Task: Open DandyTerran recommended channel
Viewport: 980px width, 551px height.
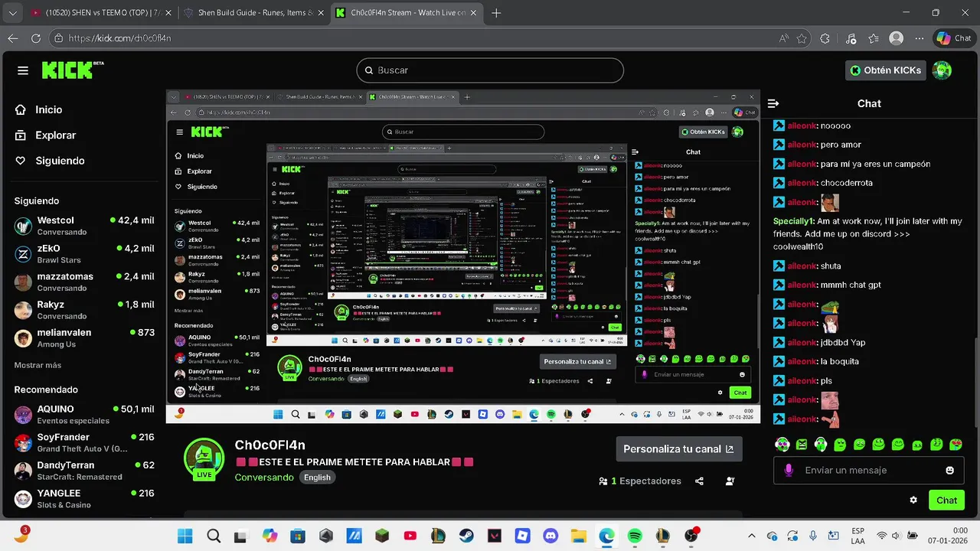Action: (84, 471)
